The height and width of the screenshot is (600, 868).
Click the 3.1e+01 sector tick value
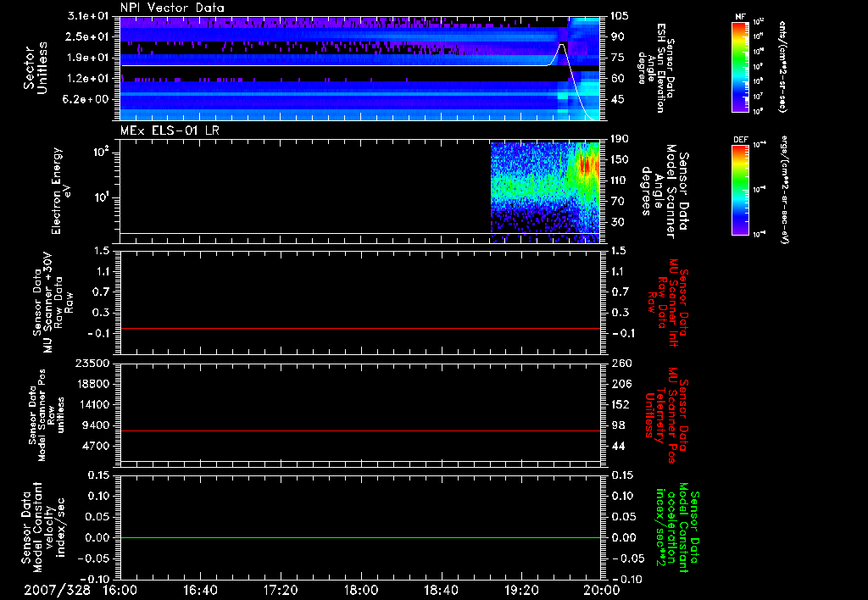point(88,16)
